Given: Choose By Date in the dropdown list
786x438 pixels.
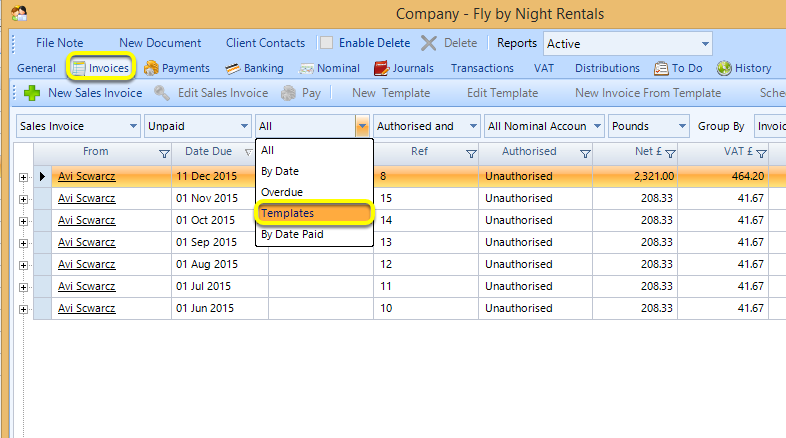Looking at the screenshot, I should [x=314, y=171].
